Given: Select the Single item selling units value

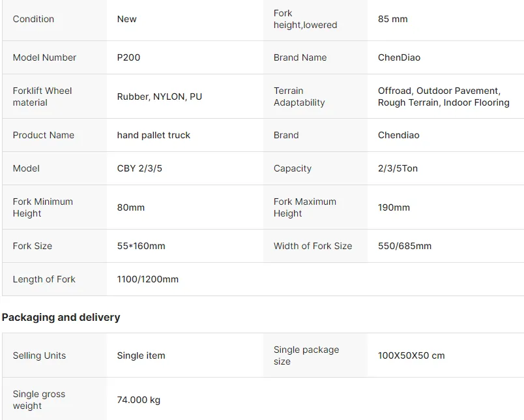Looking at the screenshot, I should point(141,355).
